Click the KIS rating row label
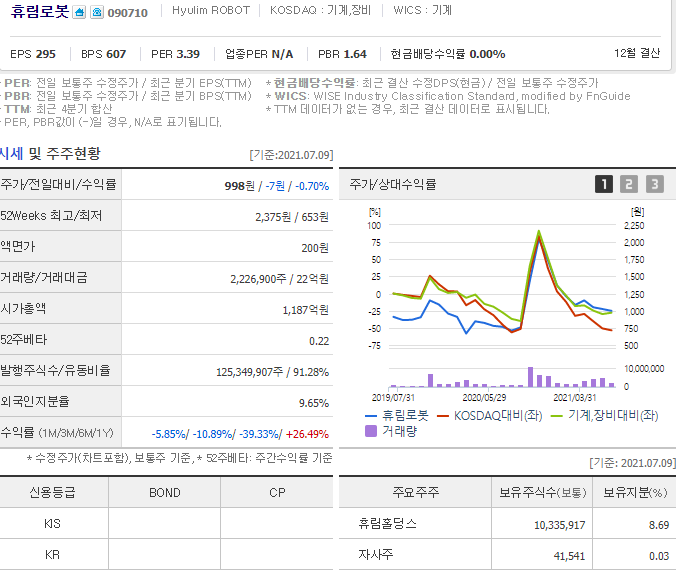 [52, 523]
